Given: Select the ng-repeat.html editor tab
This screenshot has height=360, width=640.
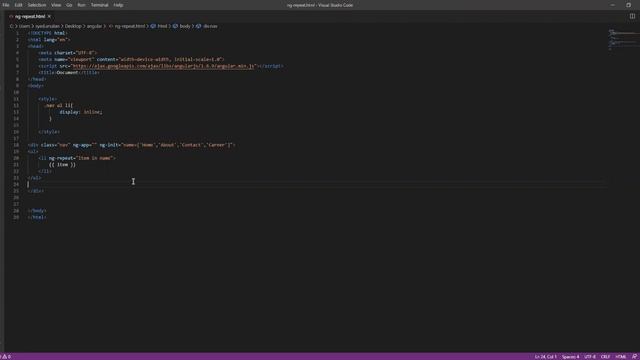Looking at the screenshot, I should [x=30, y=16].
